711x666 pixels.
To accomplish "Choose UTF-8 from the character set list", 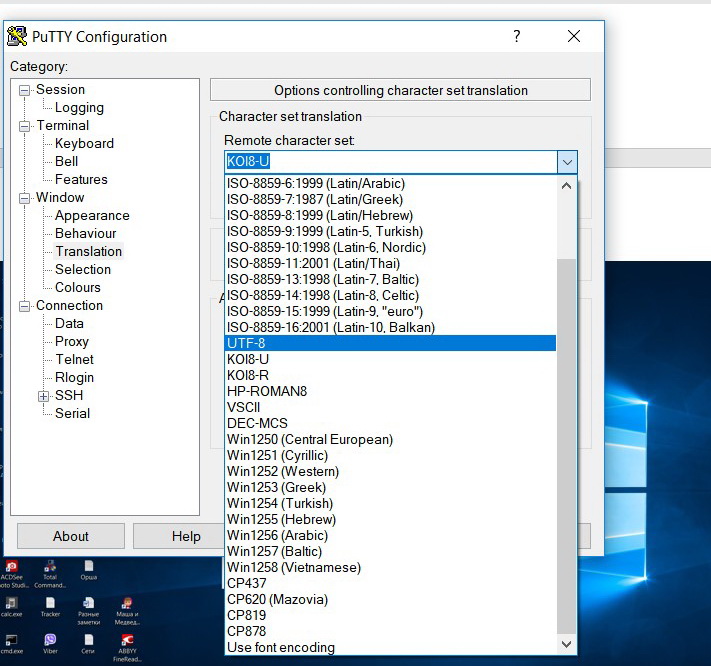I will click(390, 343).
